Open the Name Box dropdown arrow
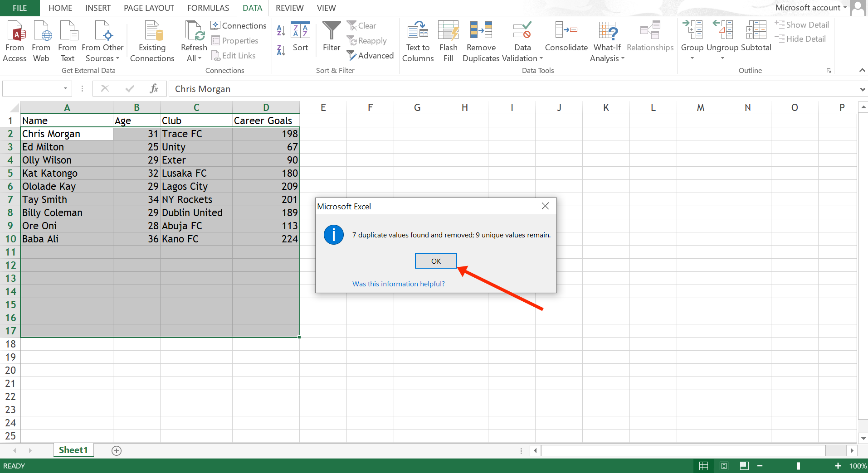This screenshot has height=473, width=868. pos(65,88)
